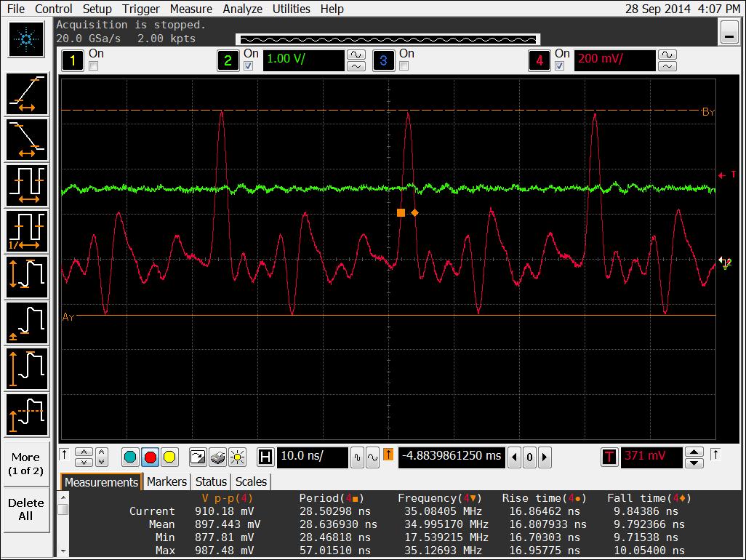Select the rise time measurement icon
This screenshot has width=746, height=560.
coord(28,95)
